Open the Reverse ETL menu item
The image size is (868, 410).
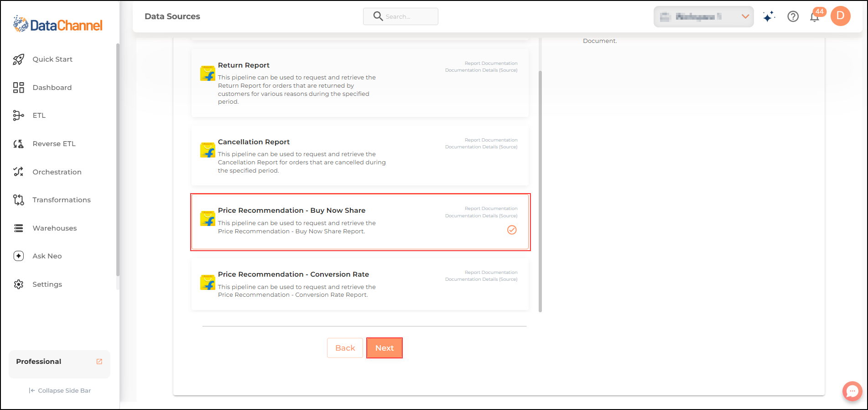pyautogui.click(x=54, y=144)
